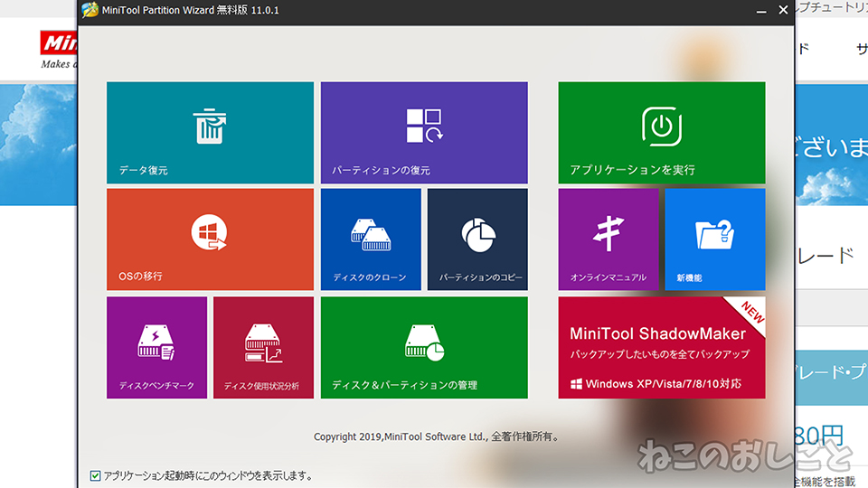Click the データ復元 tile label
The image size is (868, 488).
pyautogui.click(x=144, y=171)
